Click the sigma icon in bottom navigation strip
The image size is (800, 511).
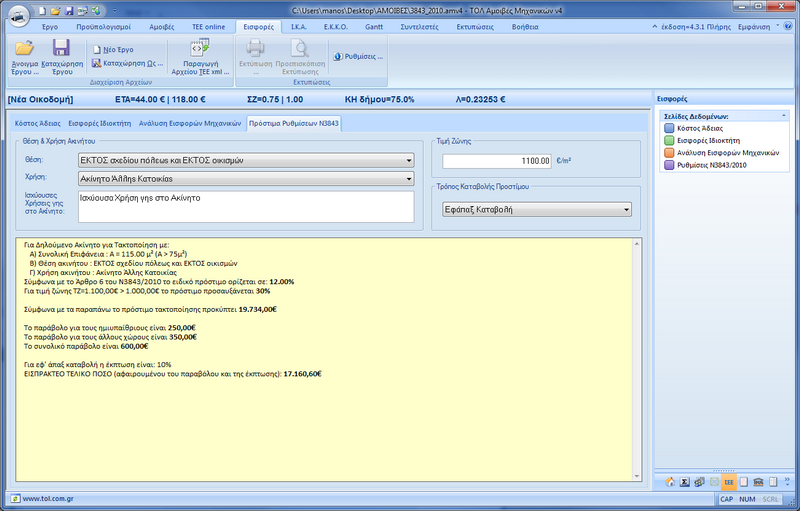click(x=683, y=482)
